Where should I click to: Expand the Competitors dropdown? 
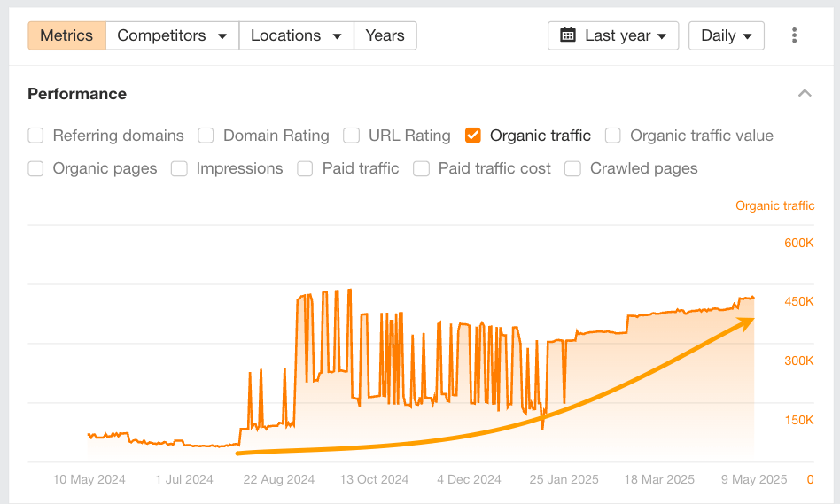(x=172, y=35)
